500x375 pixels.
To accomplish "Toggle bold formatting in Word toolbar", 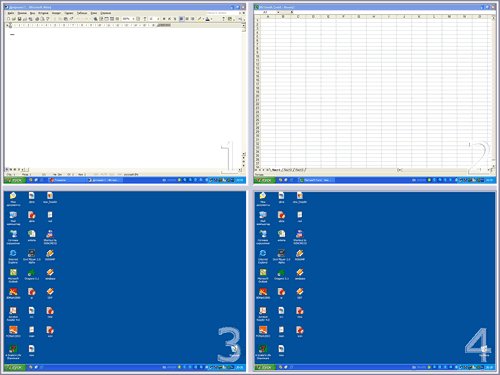I will click(x=164, y=19).
